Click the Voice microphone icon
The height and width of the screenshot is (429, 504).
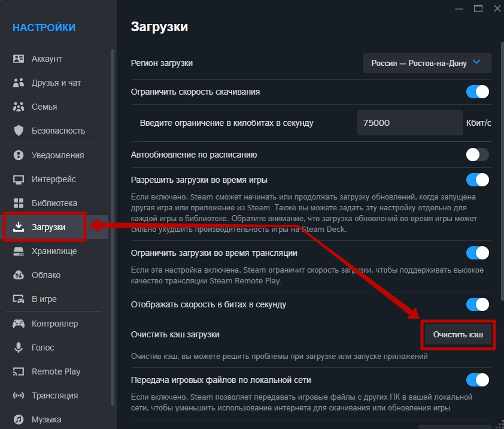click(x=19, y=348)
